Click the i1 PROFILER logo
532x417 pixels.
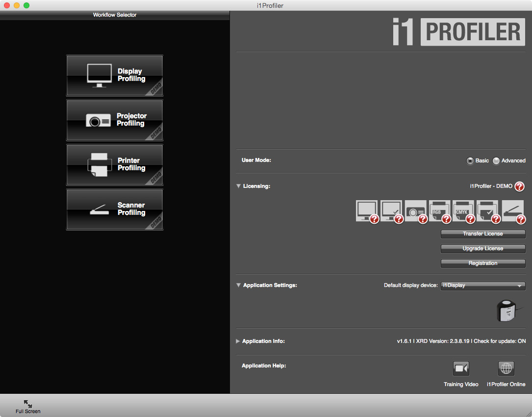click(x=459, y=32)
